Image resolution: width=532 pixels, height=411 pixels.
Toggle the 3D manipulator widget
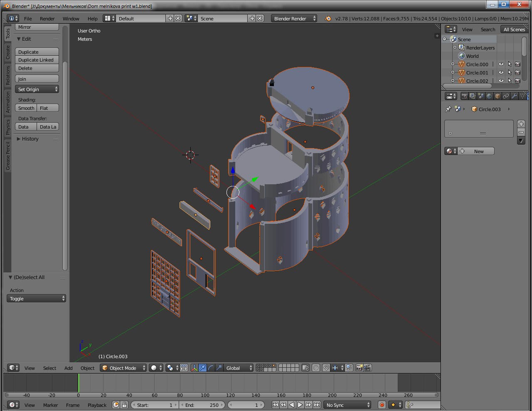[194, 368]
